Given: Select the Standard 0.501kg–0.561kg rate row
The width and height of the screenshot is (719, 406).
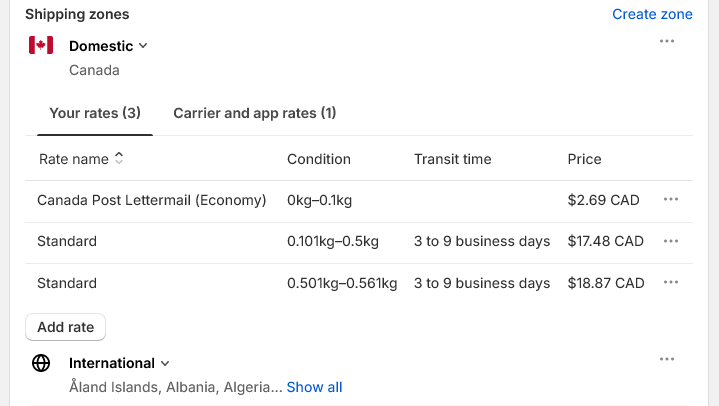Looking at the screenshot, I should (x=67, y=283).
